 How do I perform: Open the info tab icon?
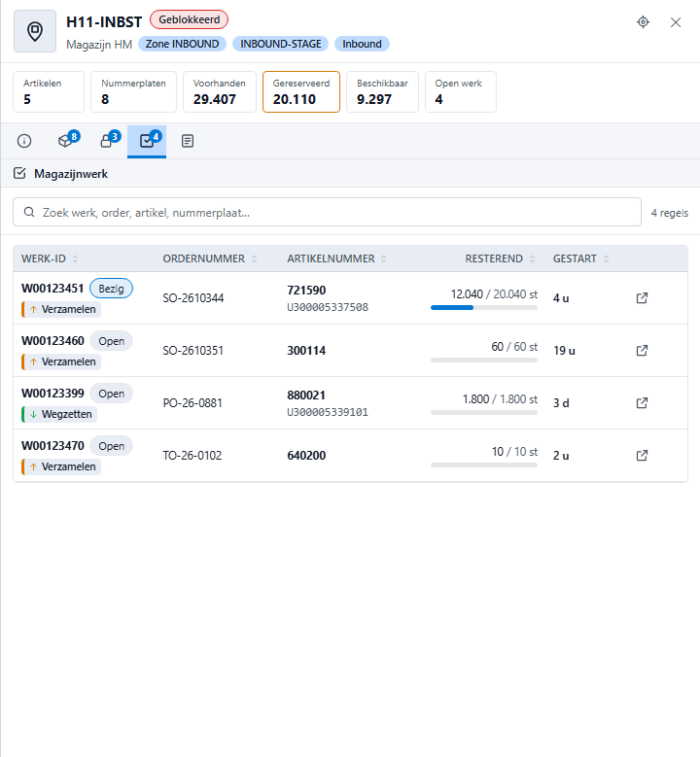pyautogui.click(x=24, y=141)
